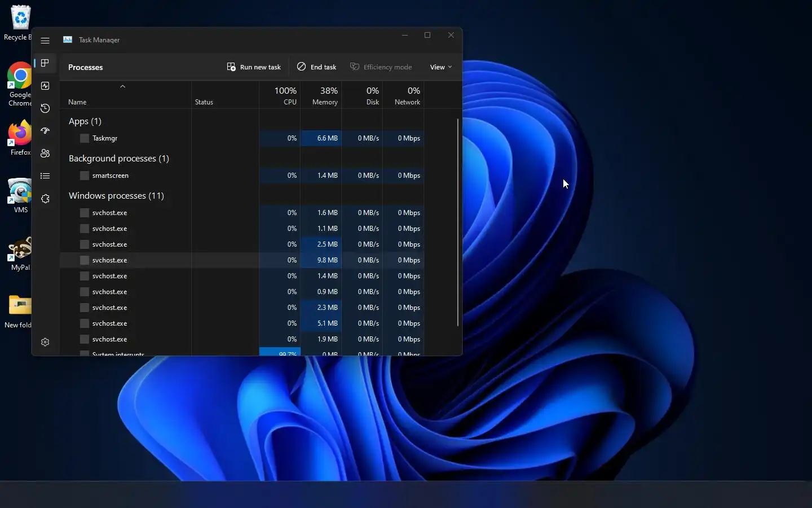Viewport: 812px width, 508px height.
Task: Open the hamburger navigation menu
Action: point(45,41)
